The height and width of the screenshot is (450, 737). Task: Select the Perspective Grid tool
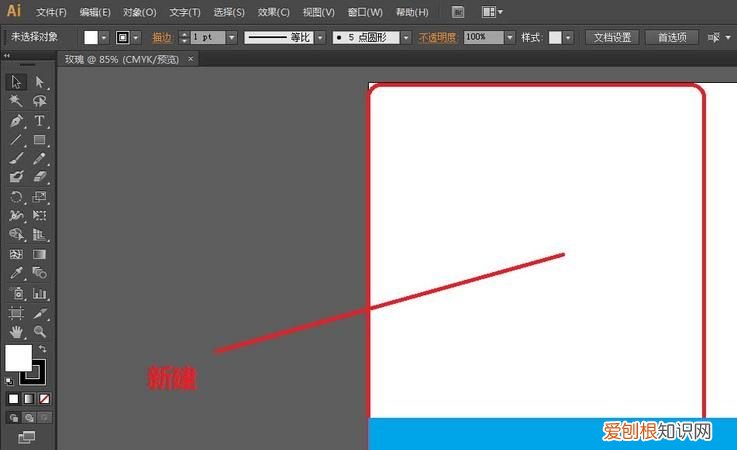click(x=39, y=234)
